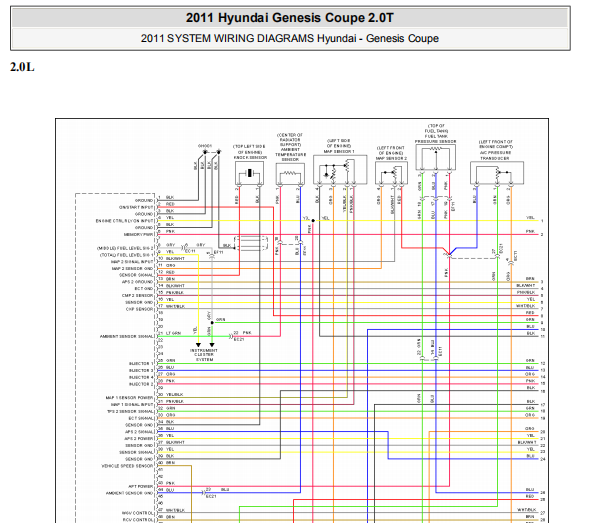602x523 pixels.
Task: Select the 'INJECTOR 2' pin label
Action: [141, 384]
